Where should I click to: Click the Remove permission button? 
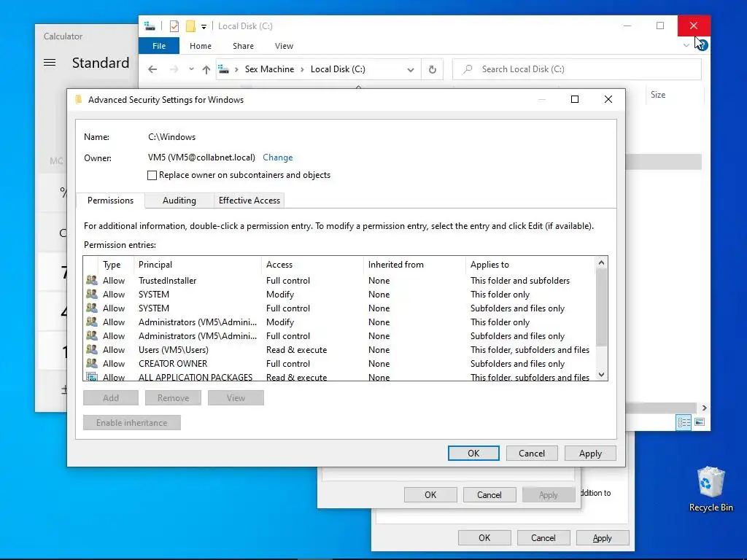(173, 398)
